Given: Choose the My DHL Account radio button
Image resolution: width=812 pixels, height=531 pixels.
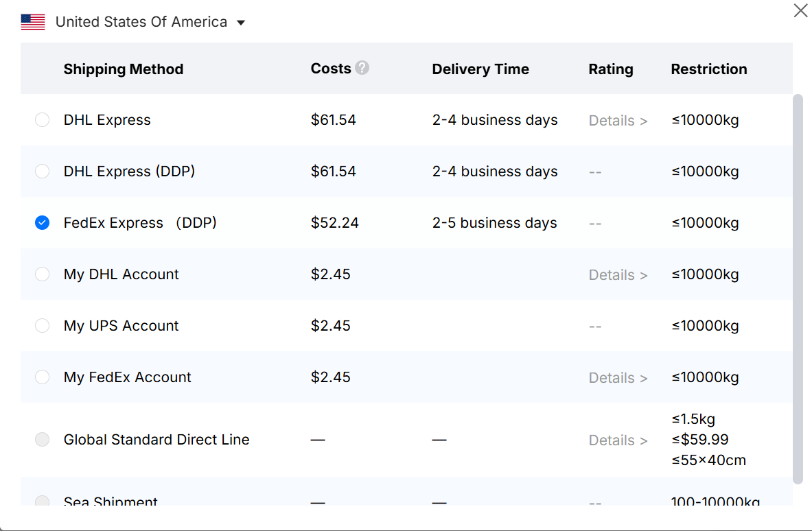Looking at the screenshot, I should tap(42, 274).
